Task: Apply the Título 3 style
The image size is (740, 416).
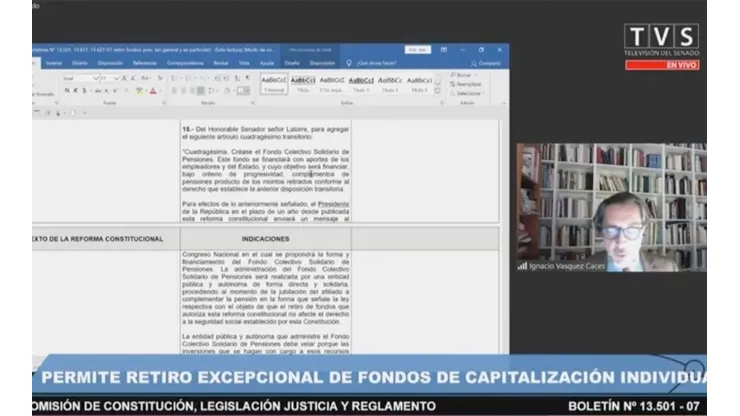Action: pyautogui.click(x=419, y=84)
